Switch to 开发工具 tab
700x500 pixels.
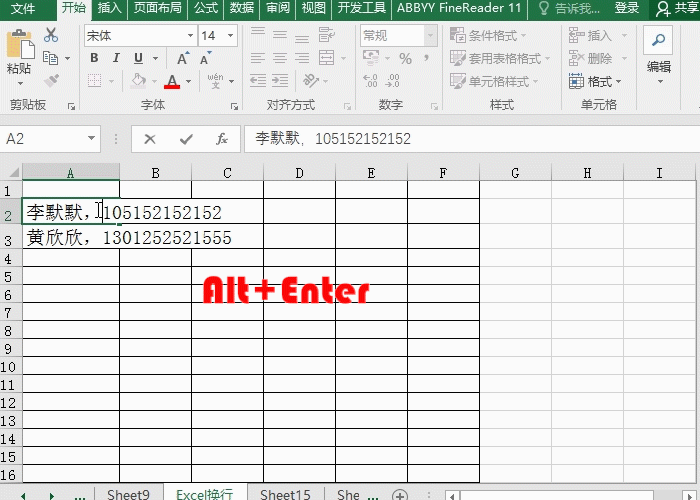pos(361,8)
